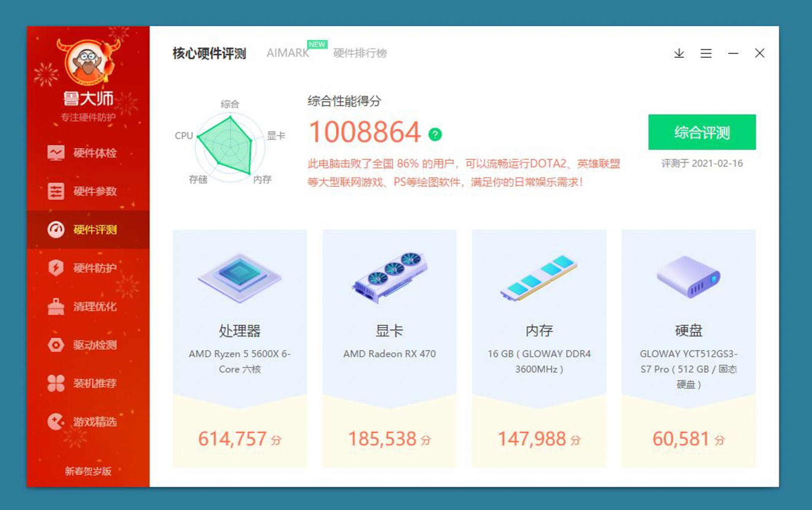Click the download arrow icon in title bar
Screen dimensions: 812x510
[679, 53]
